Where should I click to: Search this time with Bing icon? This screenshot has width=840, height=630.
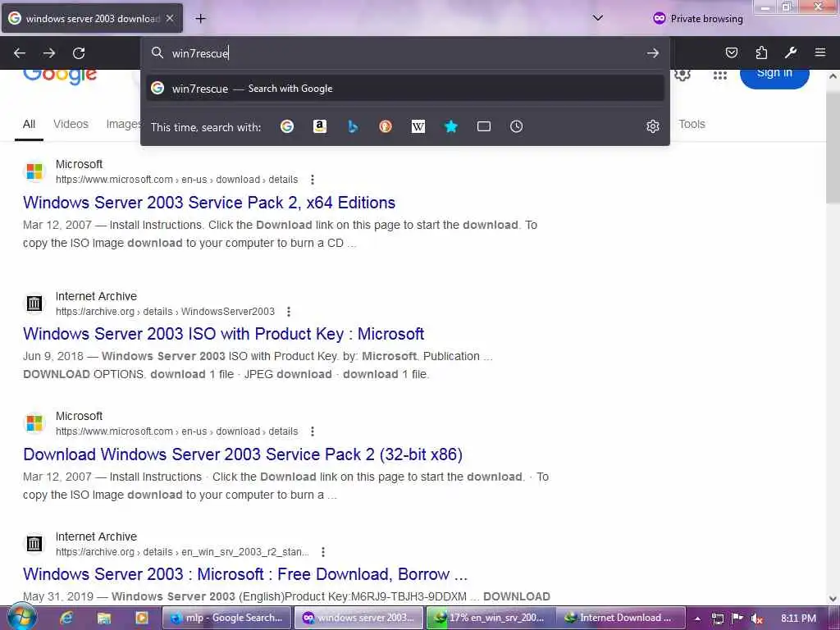pos(353,126)
